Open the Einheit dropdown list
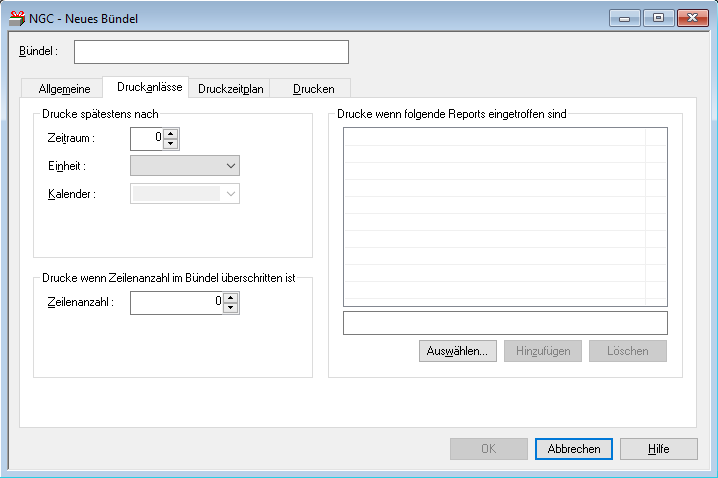The width and height of the screenshot is (718, 478). click(230, 166)
